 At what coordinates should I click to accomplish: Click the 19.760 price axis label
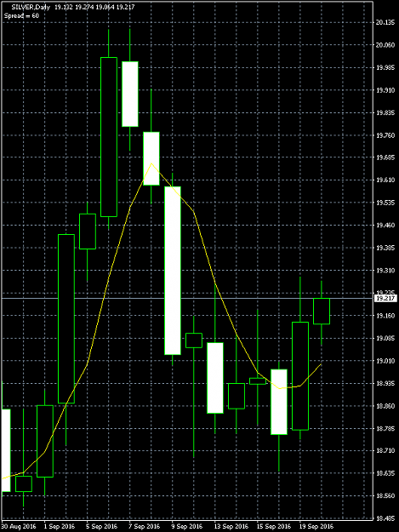(385, 135)
